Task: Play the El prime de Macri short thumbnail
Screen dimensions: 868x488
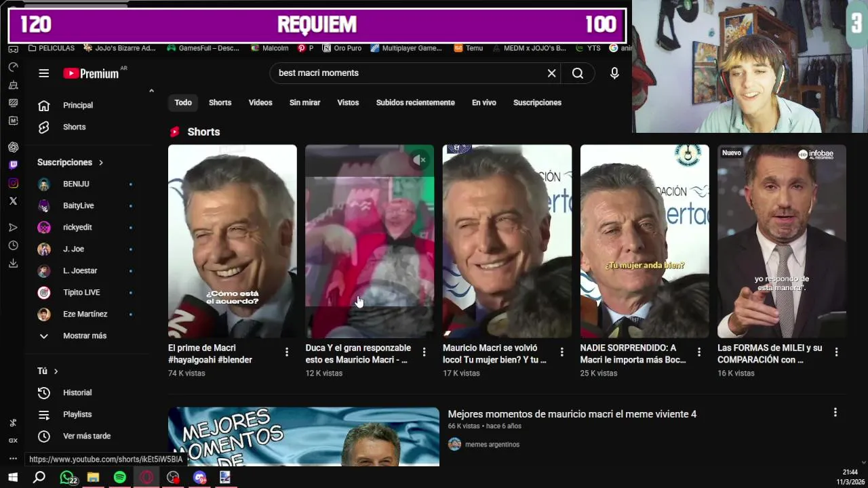Action: point(233,241)
